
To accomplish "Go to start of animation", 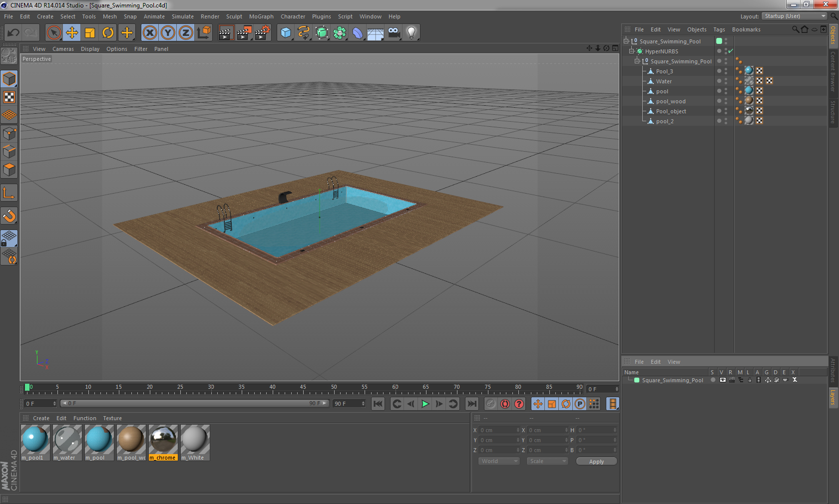I will [x=378, y=404].
